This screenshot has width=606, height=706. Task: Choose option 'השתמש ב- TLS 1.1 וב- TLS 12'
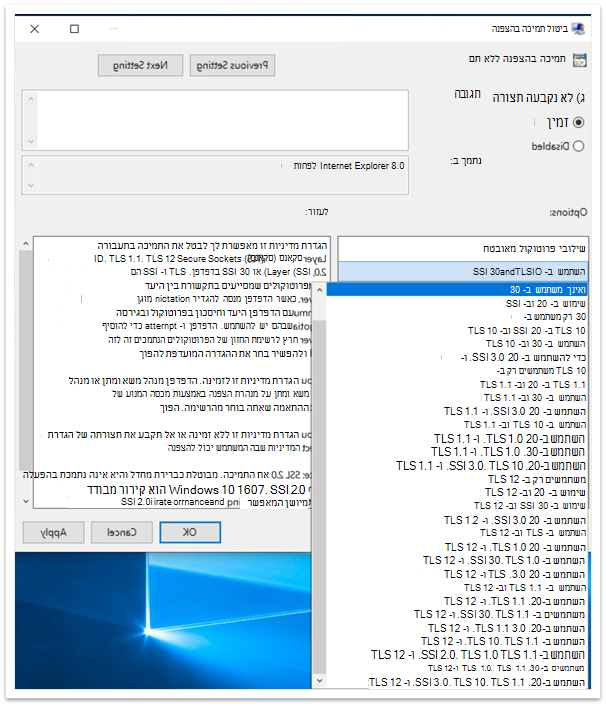coord(457,588)
